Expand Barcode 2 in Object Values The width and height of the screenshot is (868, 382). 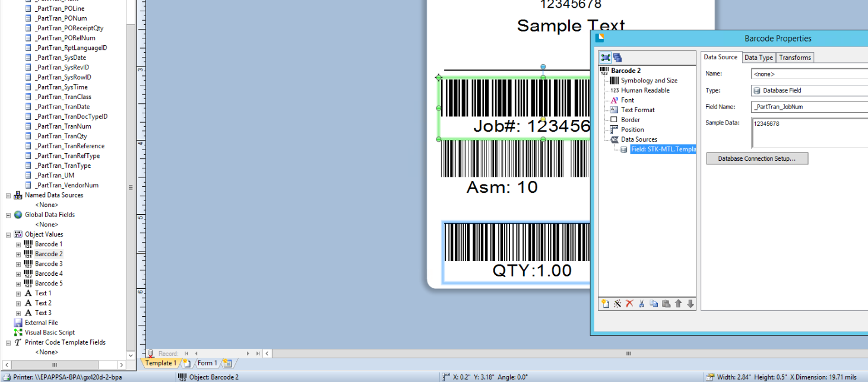coord(18,254)
